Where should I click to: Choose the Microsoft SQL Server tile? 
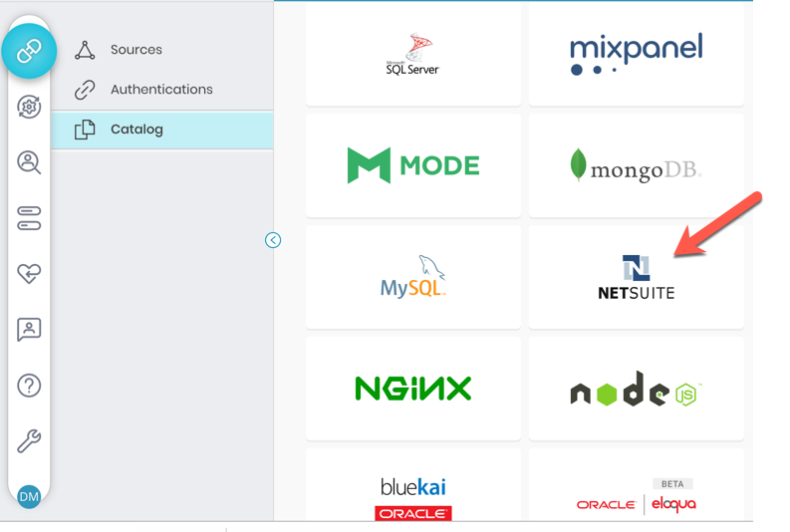point(412,55)
